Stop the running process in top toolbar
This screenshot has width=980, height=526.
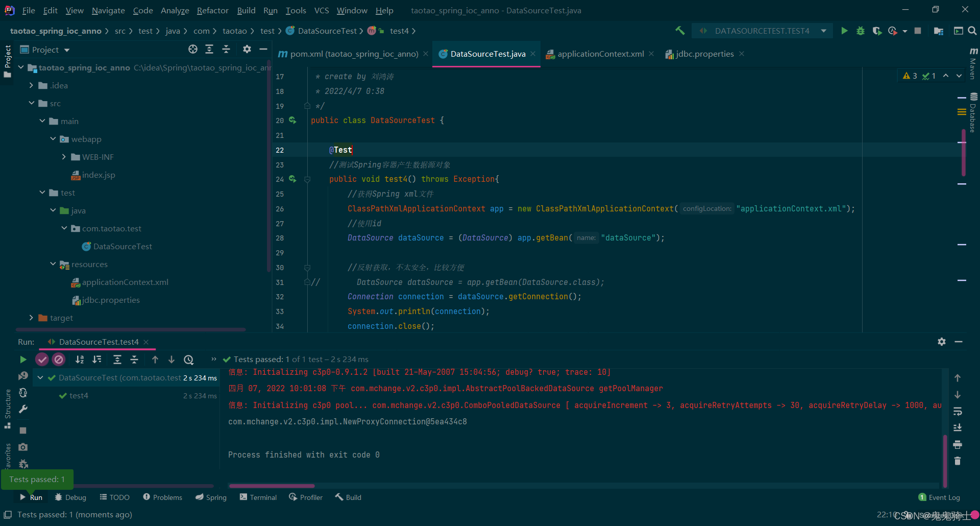click(x=918, y=31)
